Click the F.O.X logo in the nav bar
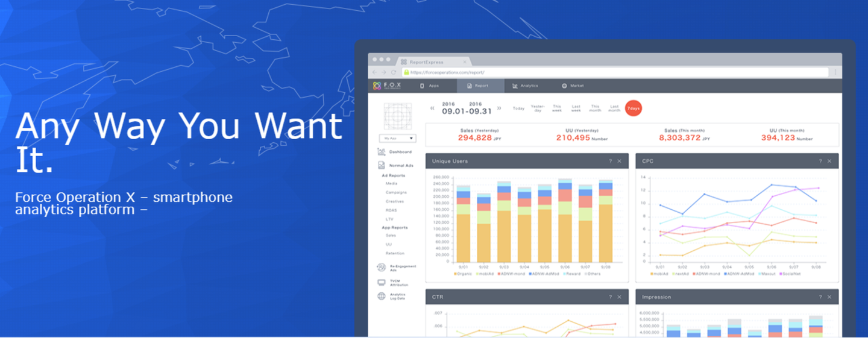Screen dimensions: 868x349 coord(386,86)
